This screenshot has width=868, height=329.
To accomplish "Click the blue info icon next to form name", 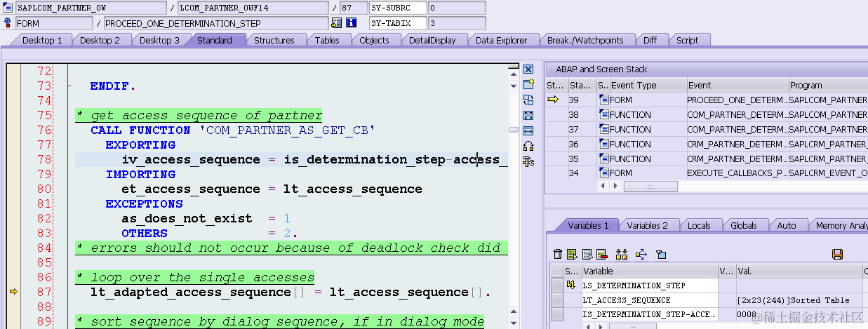I will [351, 23].
